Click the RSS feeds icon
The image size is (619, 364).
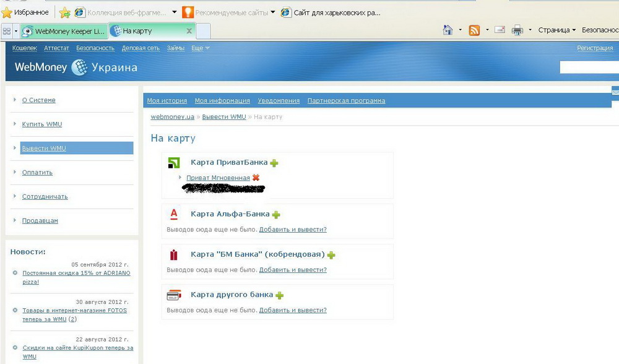[474, 30]
